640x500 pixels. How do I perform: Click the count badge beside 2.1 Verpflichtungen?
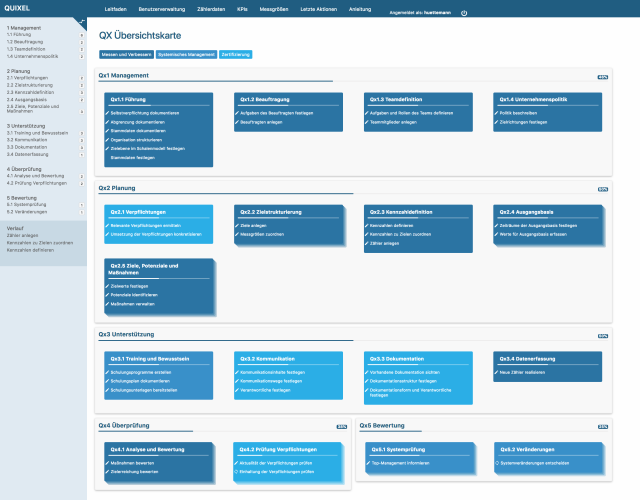[80, 79]
